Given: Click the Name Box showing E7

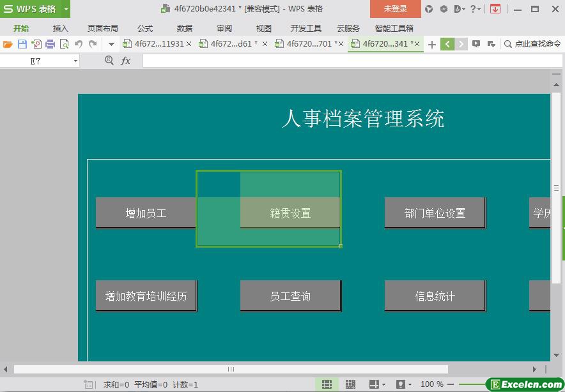Looking at the screenshot, I should point(35,61).
